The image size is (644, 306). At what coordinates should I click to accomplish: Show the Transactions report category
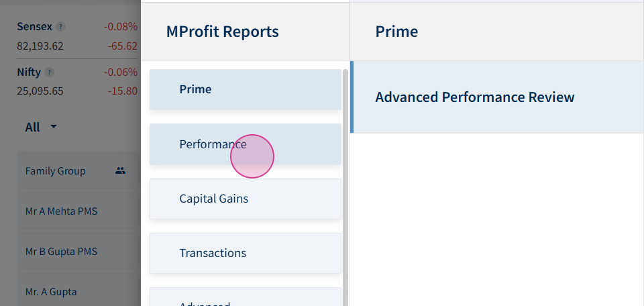click(x=246, y=253)
